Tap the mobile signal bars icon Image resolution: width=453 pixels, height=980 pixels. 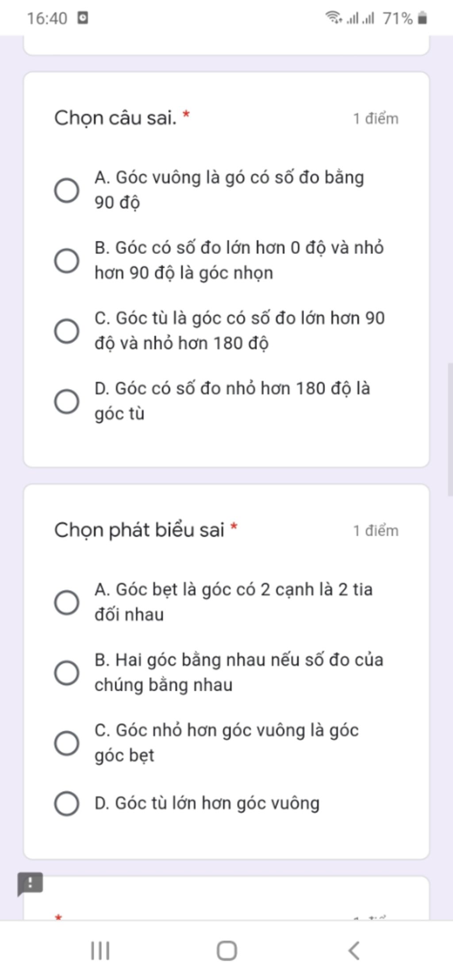pos(360,18)
